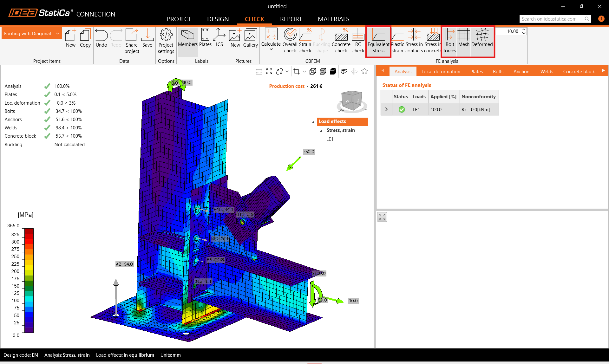Open Footing with Diagonal dropdown

57,33
